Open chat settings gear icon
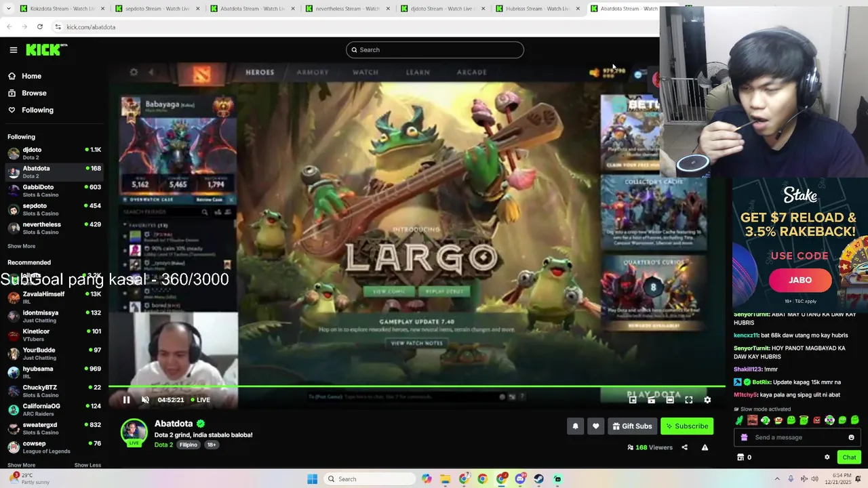Image resolution: width=868 pixels, height=488 pixels. tap(827, 457)
